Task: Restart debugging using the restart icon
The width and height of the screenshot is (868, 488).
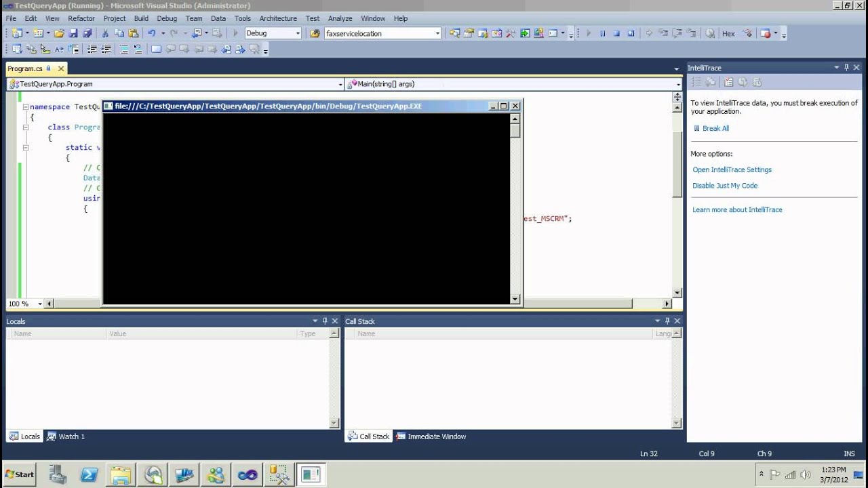Action: click(x=631, y=33)
